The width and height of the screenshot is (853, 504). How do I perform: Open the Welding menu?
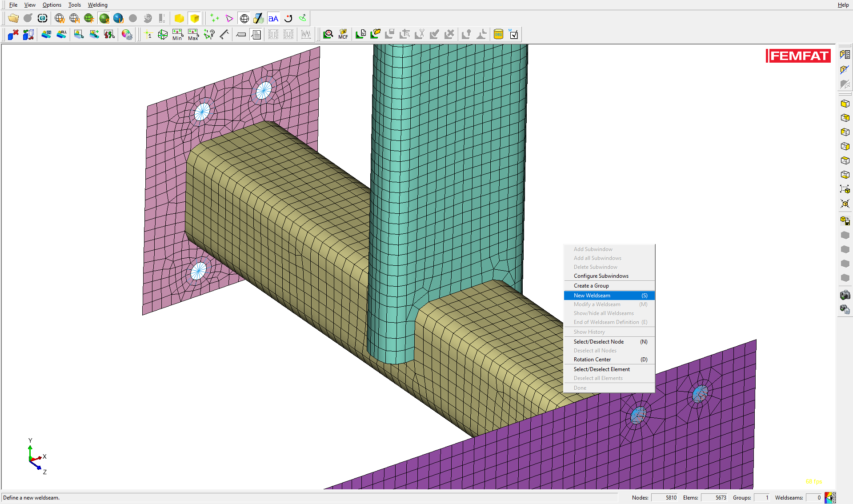click(x=97, y=5)
